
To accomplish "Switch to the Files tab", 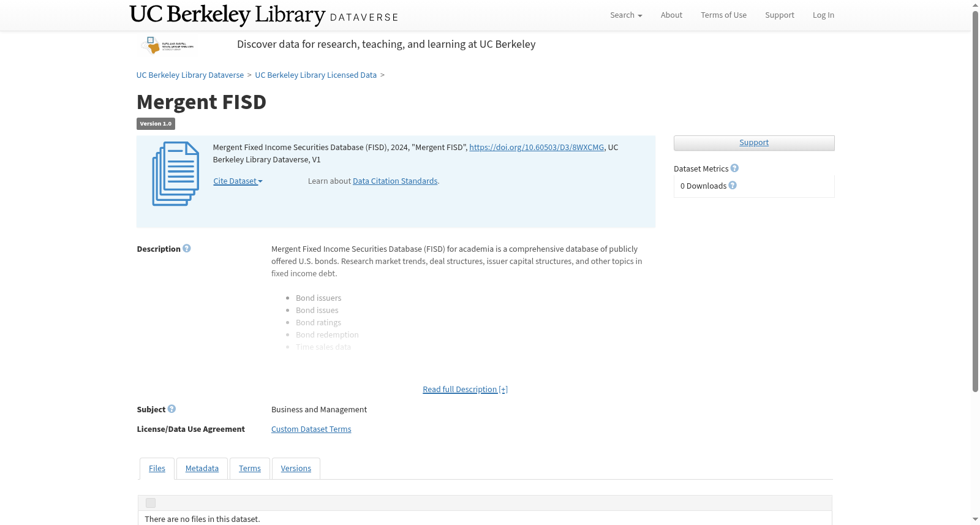I will tap(157, 469).
